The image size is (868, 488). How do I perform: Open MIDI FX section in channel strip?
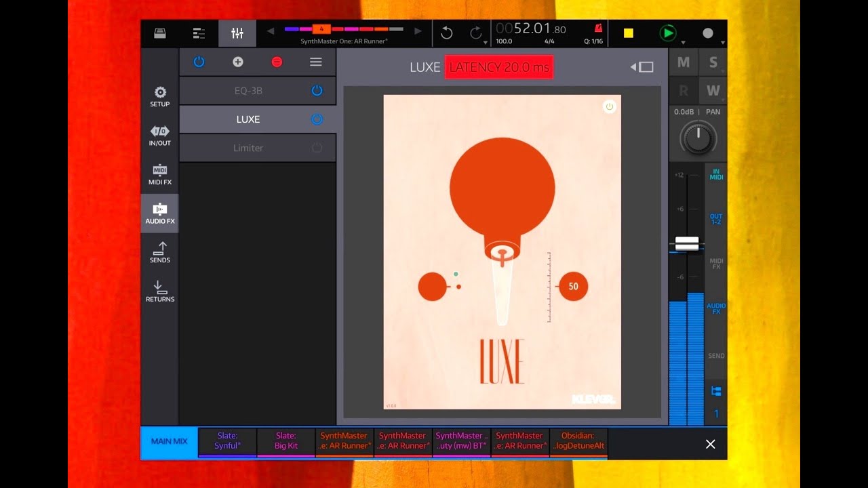[x=716, y=264]
